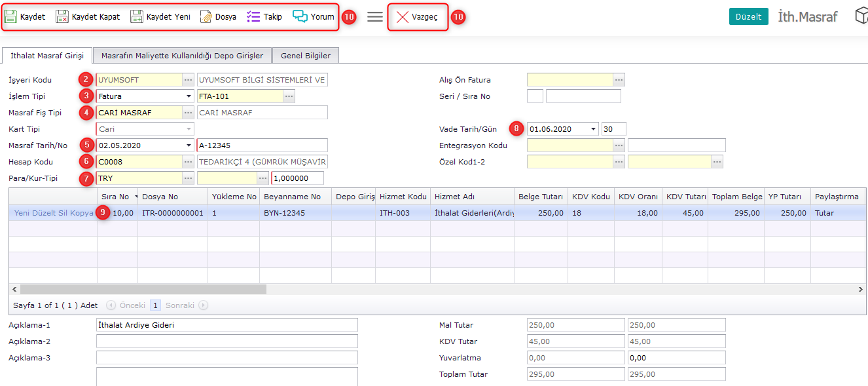Open the Dosya file attachment icon

point(206,17)
